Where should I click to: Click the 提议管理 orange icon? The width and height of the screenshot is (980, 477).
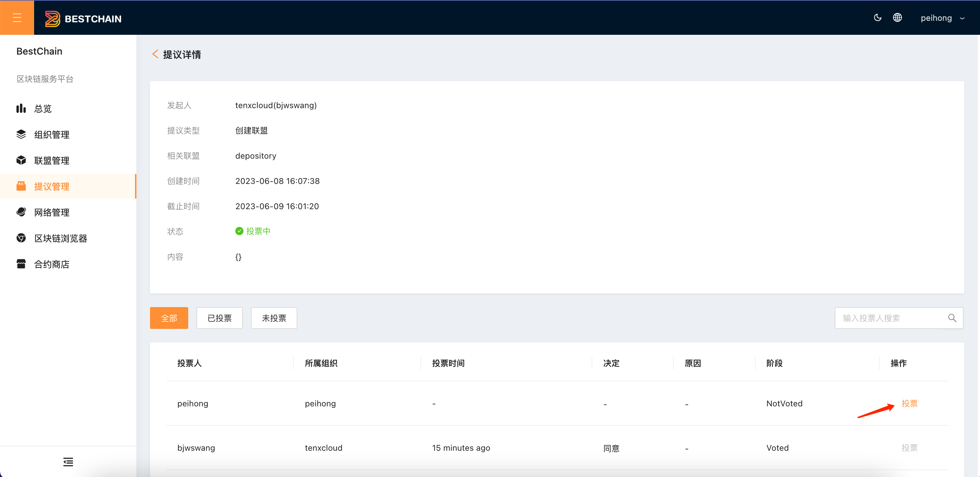(x=21, y=186)
